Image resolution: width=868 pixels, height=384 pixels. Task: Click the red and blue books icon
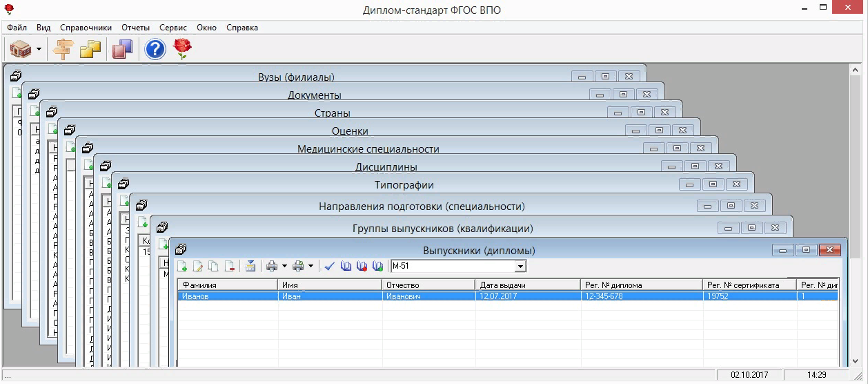point(122,49)
